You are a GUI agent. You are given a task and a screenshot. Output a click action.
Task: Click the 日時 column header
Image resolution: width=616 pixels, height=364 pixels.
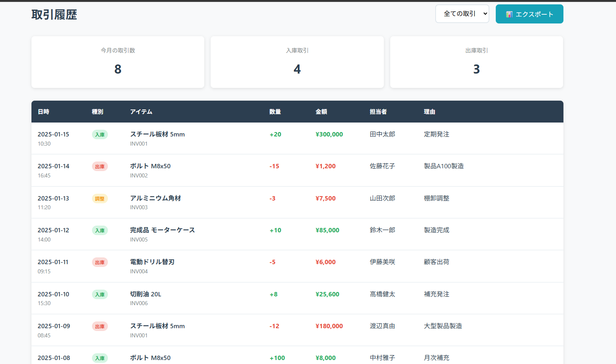(x=43, y=112)
